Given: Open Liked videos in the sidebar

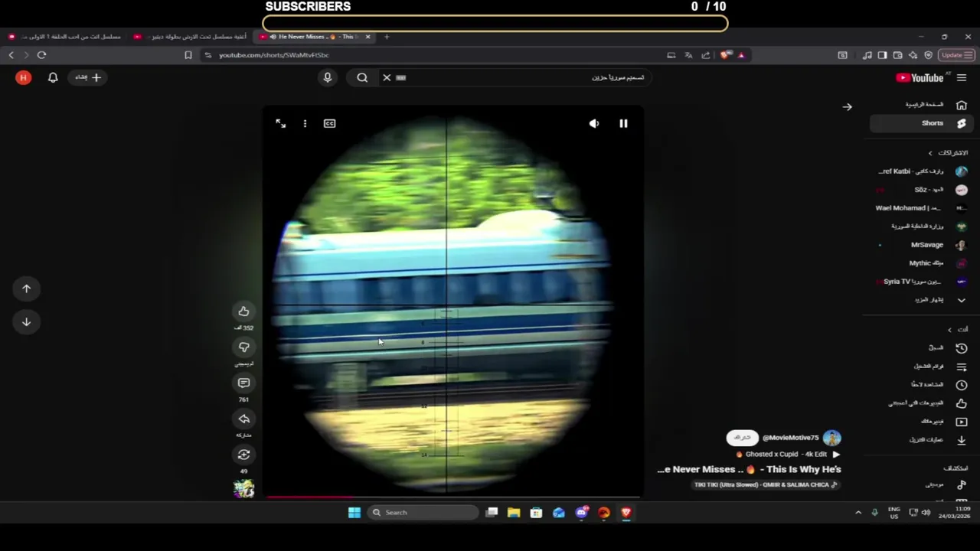Looking at the screenshot, I should [x=921, y=403].
